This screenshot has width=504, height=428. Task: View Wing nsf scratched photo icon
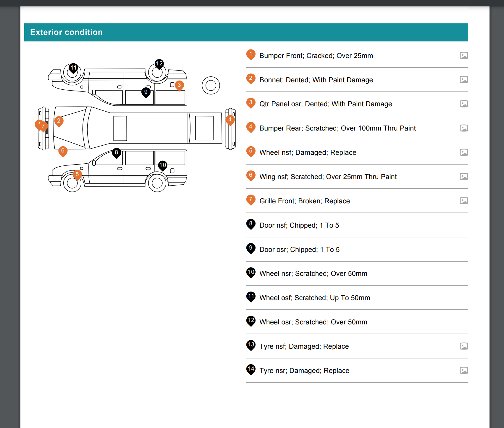tap(463, 177)
